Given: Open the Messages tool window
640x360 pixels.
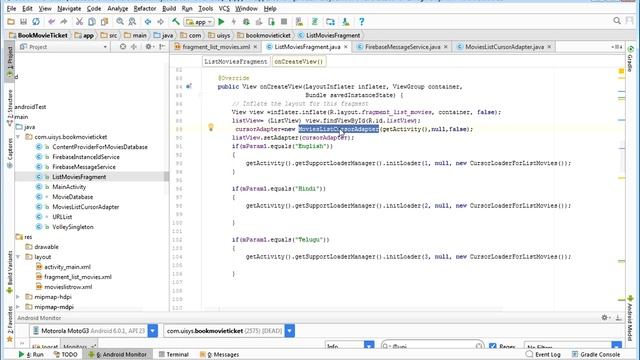Looking at the screenshot, I should tap(219, 354).
